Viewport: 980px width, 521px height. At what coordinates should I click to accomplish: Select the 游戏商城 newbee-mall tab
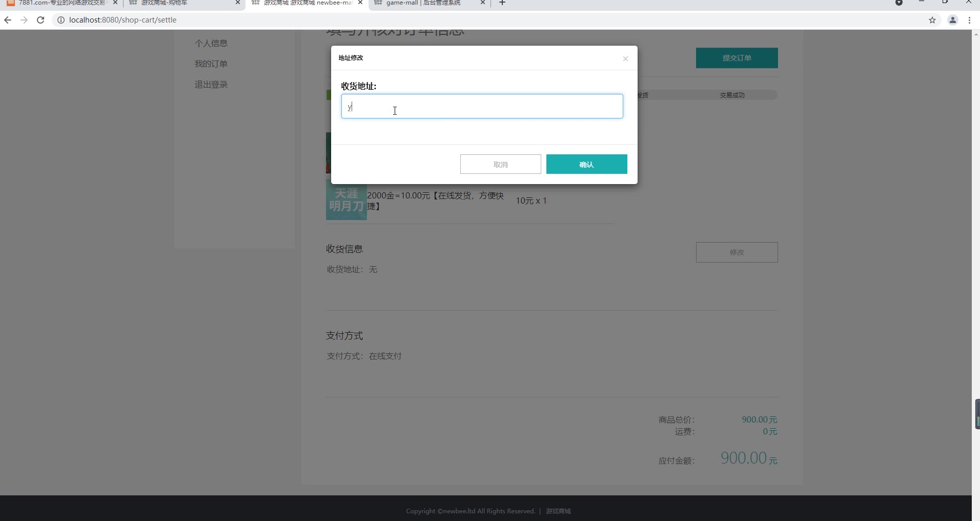pos(308,3)
